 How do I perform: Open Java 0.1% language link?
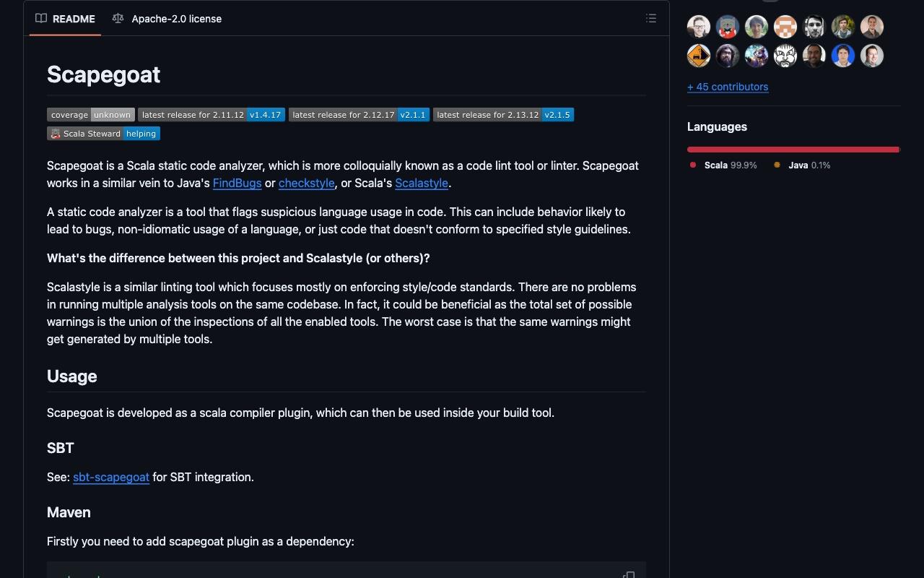pyautogui.click(x=802, y=165)
